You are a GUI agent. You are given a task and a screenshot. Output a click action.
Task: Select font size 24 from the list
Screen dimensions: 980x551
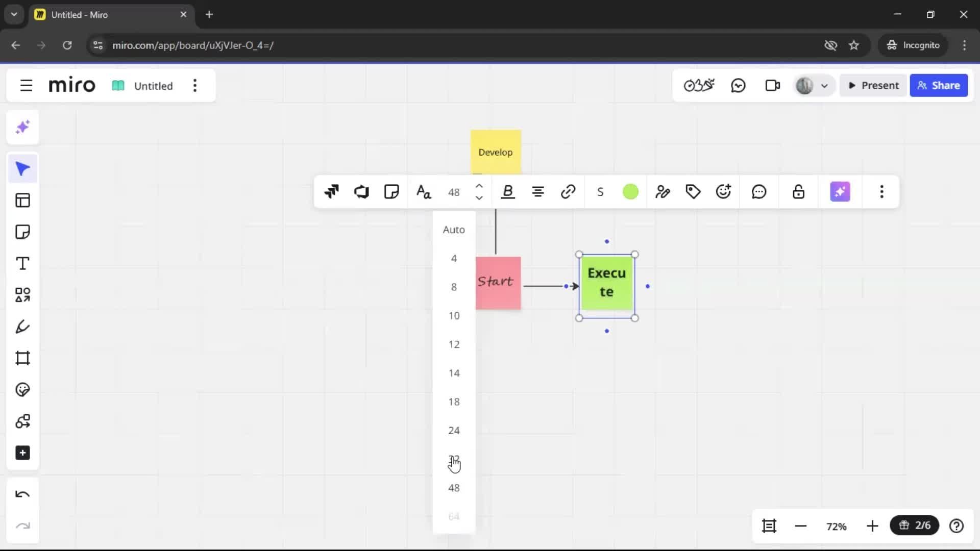coord(454,431)
